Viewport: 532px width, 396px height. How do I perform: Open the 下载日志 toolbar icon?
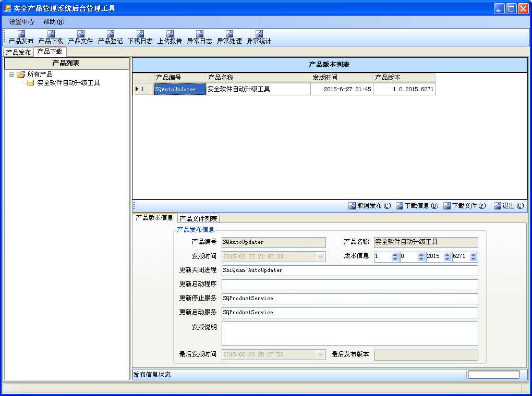[140, 38]
